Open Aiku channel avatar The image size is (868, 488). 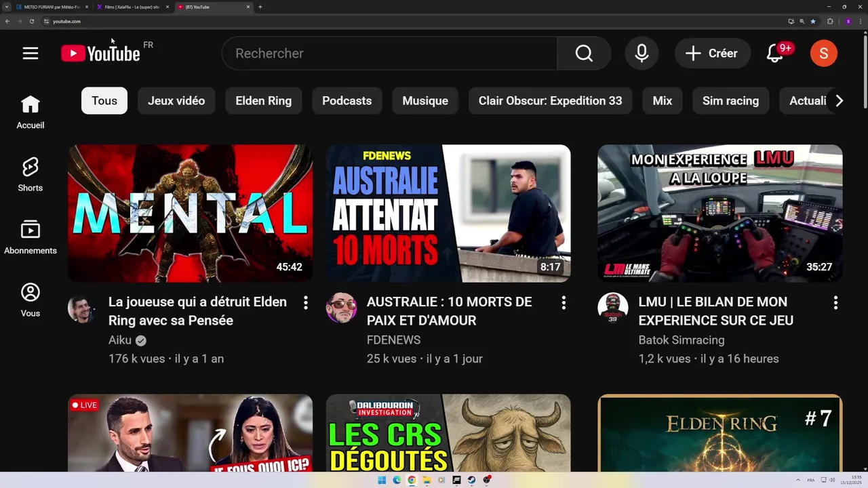81,308
